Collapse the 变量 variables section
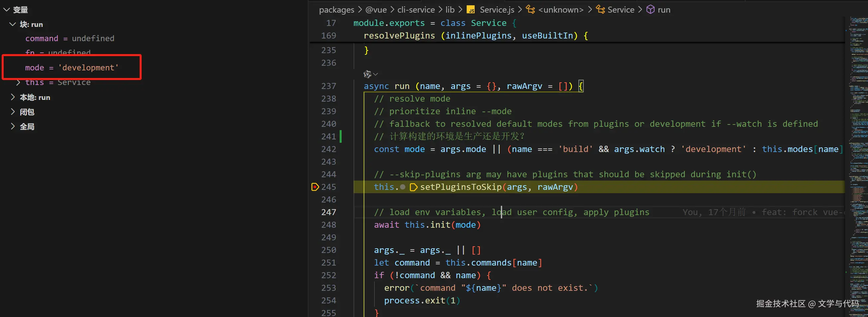This screenshot has height=317, width=868. (x=6, y=10)
